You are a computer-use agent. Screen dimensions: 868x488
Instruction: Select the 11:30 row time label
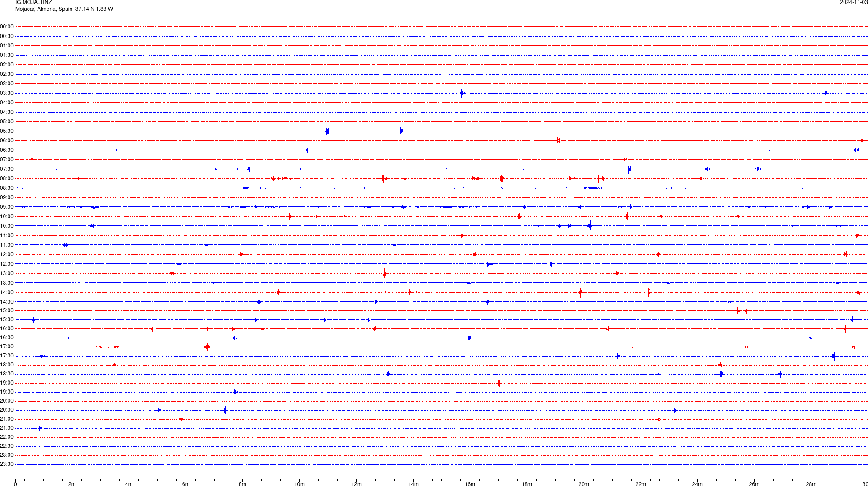(7, 245)
